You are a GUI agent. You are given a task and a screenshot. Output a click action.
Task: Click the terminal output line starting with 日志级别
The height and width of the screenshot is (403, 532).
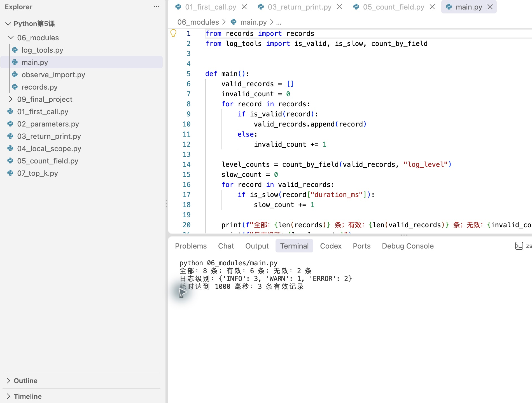pyautogui.click(x=265, y=278)
